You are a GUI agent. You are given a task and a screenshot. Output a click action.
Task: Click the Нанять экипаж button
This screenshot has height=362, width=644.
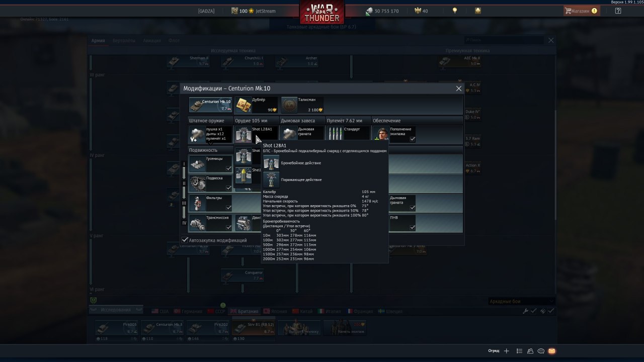click(345, 328)
